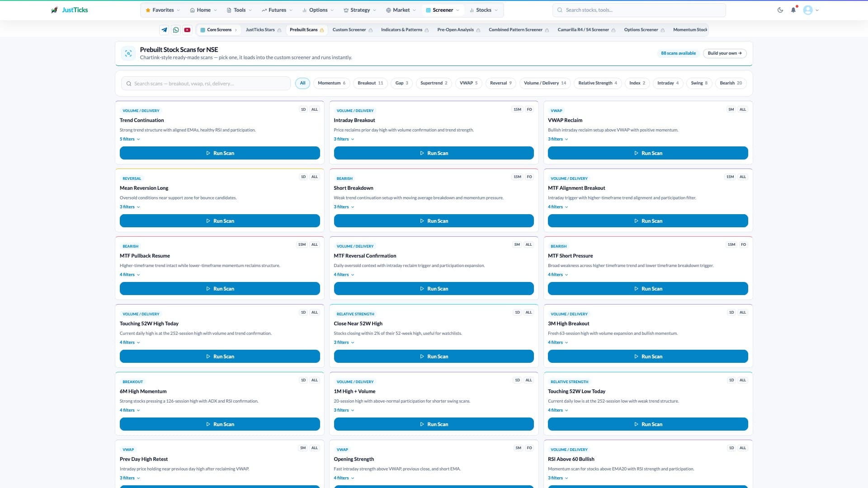Open the Telegram channel icon
This screenshot has width=868, height=488.
pyautogui.click(x=164, y=30)
